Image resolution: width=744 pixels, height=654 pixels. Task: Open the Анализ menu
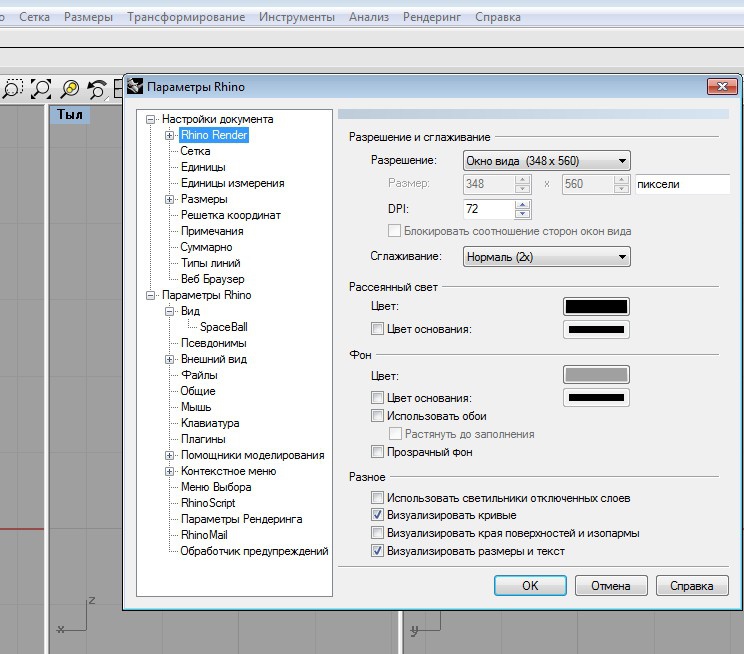coord(368,17)
